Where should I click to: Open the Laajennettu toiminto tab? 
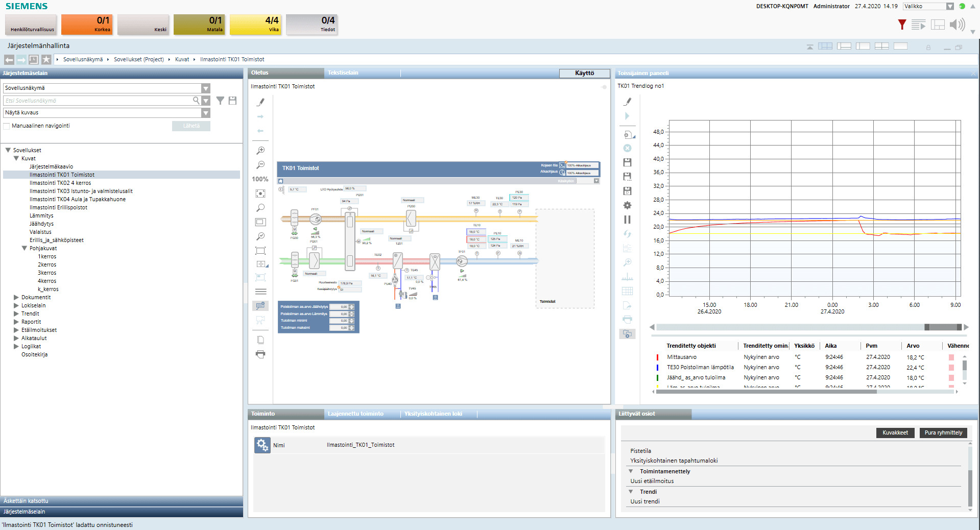[355, 414]
